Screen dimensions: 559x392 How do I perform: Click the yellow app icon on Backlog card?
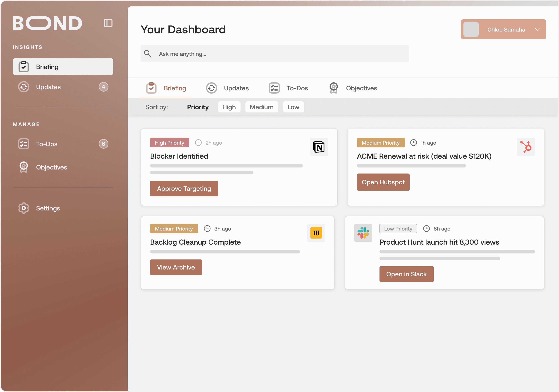pos(316,233)
